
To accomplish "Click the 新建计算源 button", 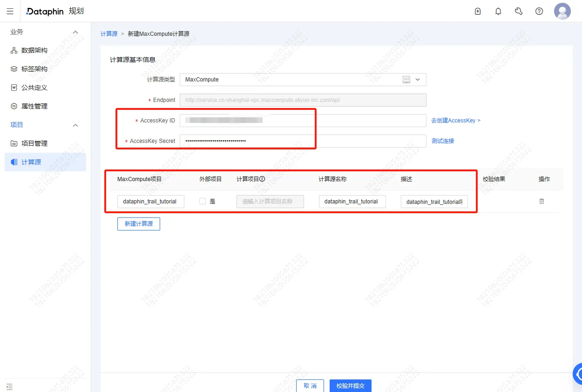I will coord(139,224).
